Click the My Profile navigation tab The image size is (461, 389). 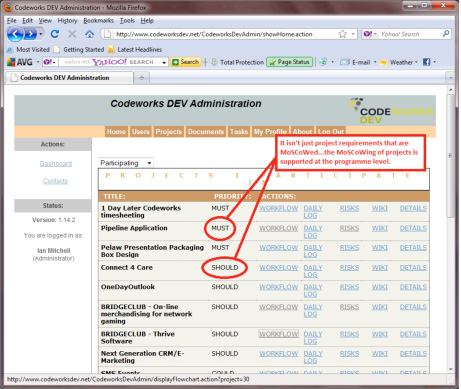[270, 132]
